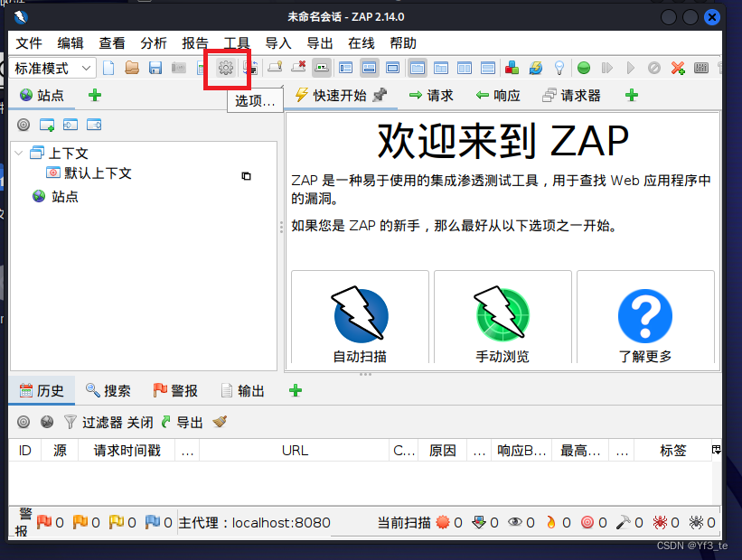Screen dimensions: 742x560
Task: Click the Export Context icon
Action: (x=94, y=125)
